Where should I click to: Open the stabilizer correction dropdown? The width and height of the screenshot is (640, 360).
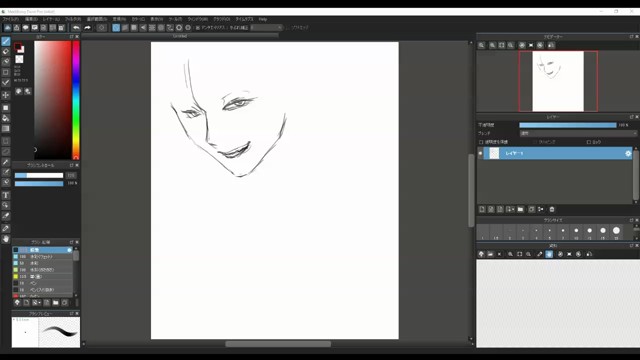[x=267, y=28]
